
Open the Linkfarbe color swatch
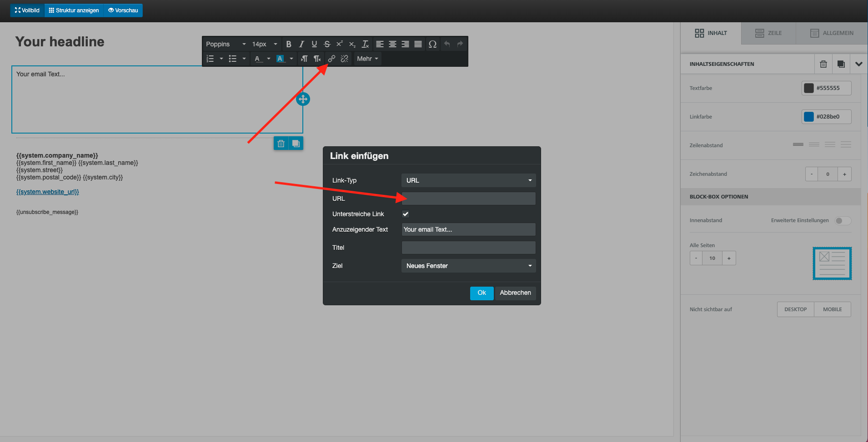click(809, 117)
